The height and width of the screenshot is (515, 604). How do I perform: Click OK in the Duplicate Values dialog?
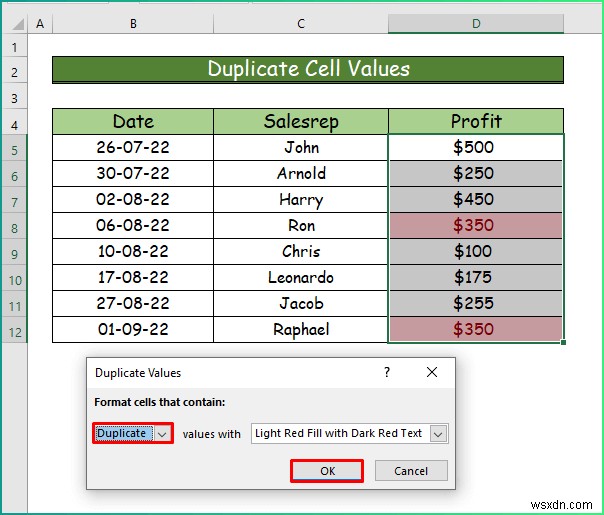click(327, 471)
